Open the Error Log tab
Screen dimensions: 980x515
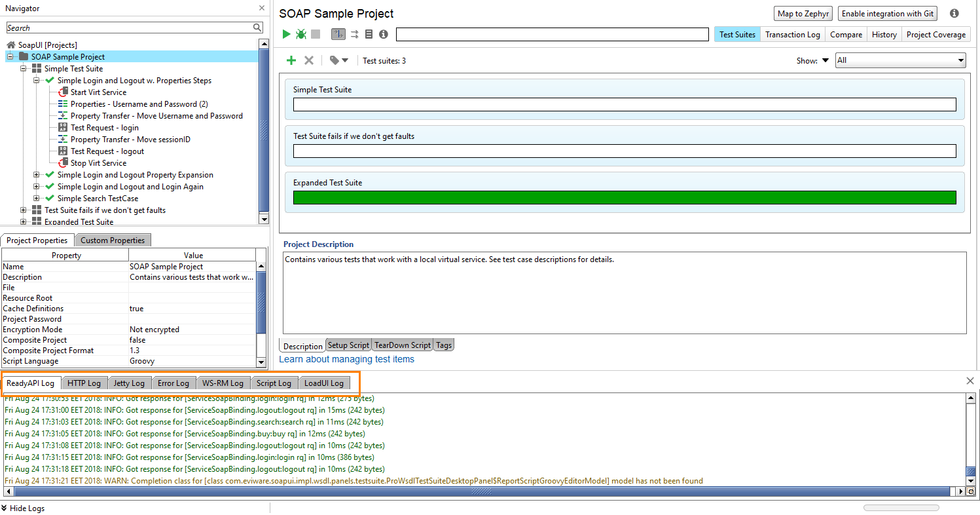point(173,383)
